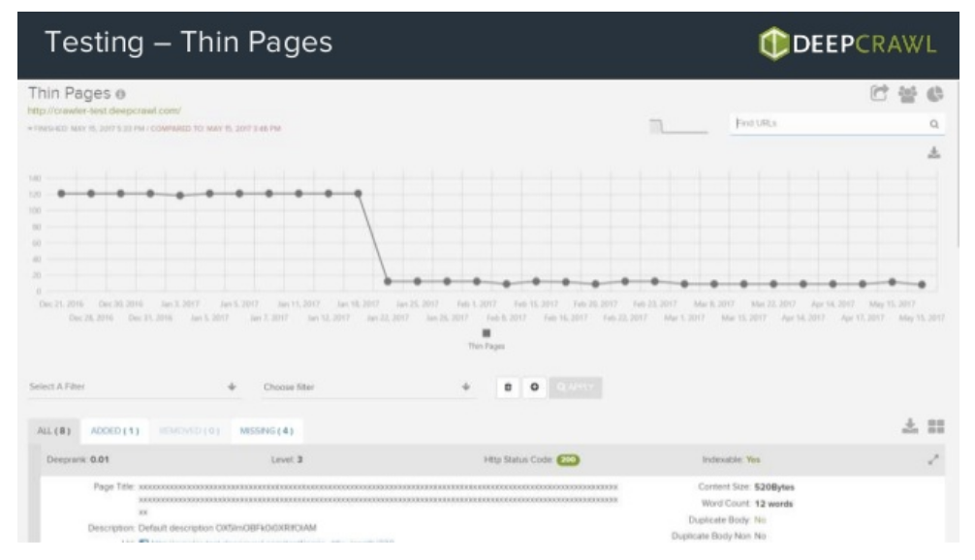This screenshot has width=975, height=560.
Task: Click the Apply filter button
Action: coord(575,388)
